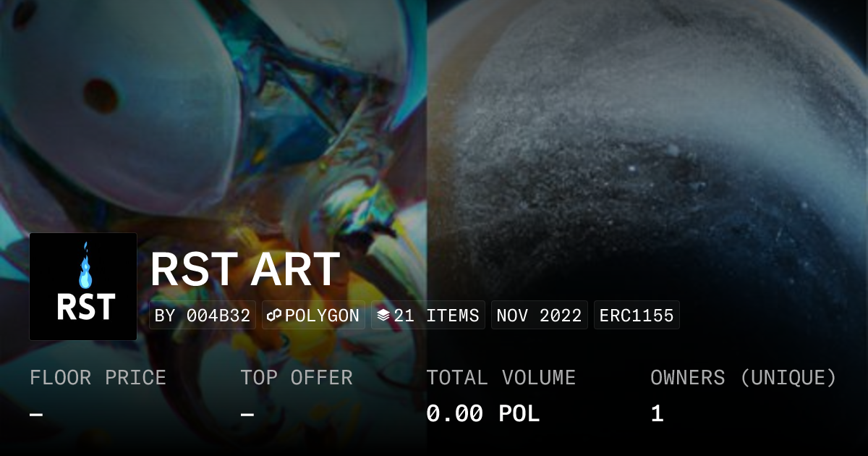Click the dash value under FLOOR PRICE
868x456 pixels.
point(36,415)
